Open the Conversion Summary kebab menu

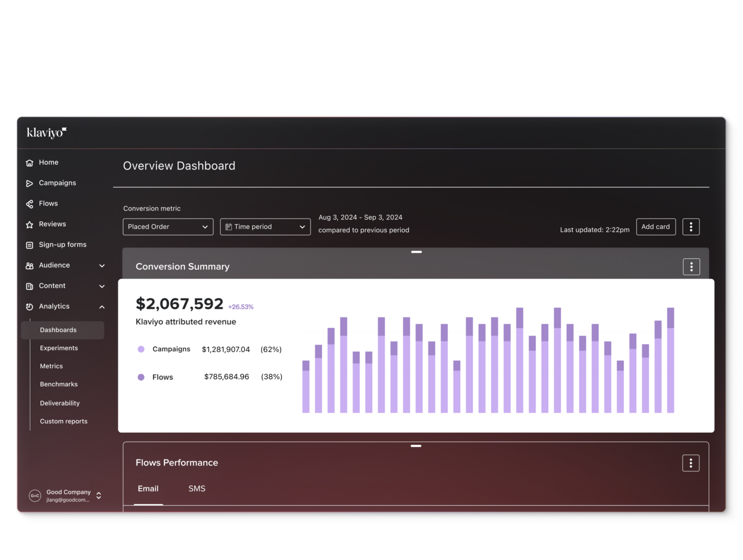click(x=691, y=266)
